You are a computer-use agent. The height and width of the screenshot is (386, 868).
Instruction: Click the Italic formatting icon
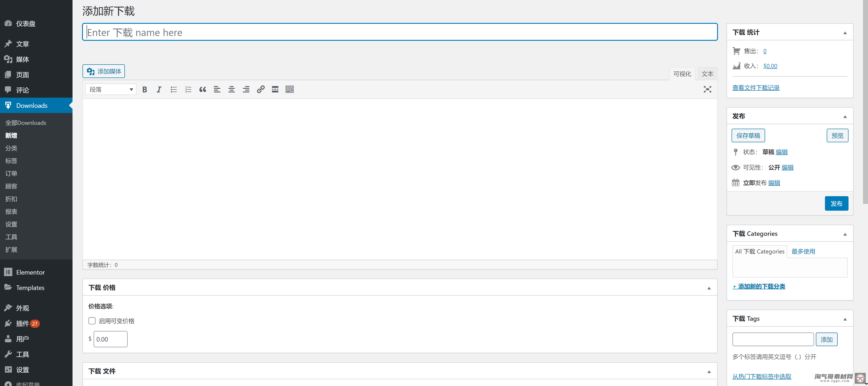159,89
